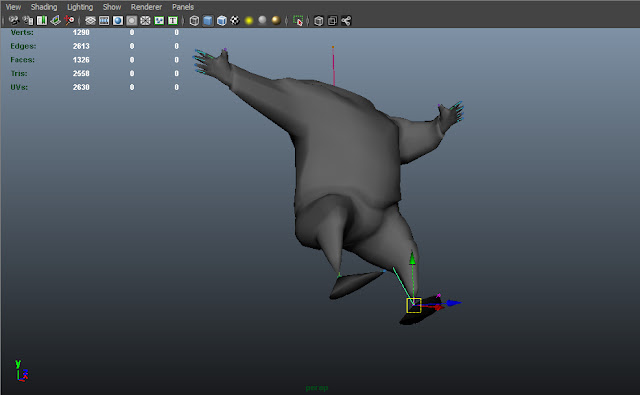Toggle the 2D Pan/Zoom icon
The height and width of the screenshot is (395, 640).
[69, 20]
